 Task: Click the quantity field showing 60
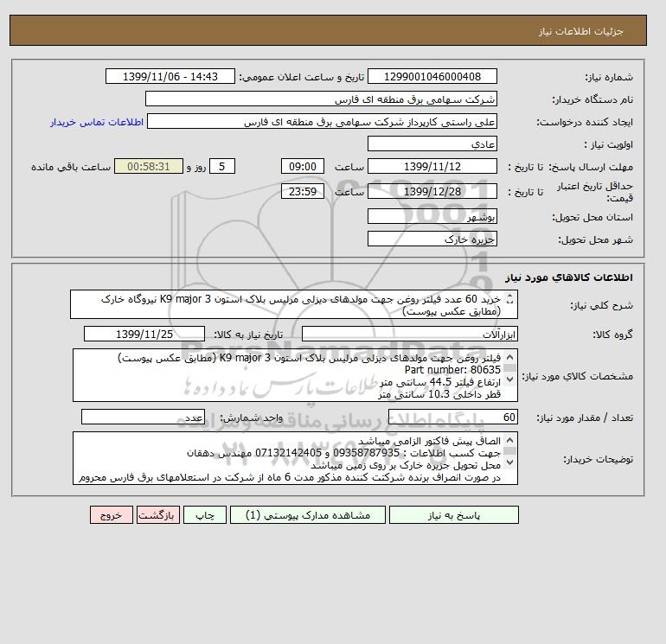click(452, 417)
